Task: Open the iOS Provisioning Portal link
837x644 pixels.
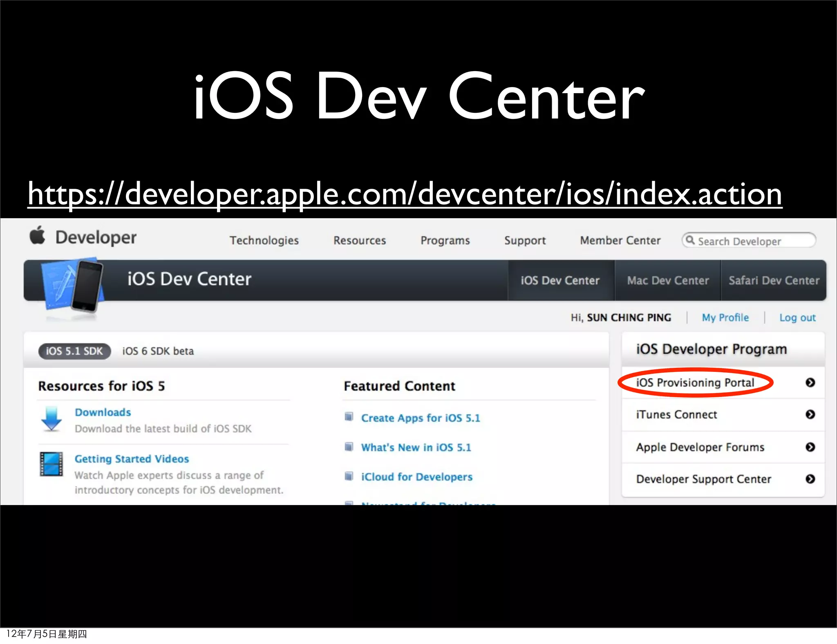Action: 695,382
